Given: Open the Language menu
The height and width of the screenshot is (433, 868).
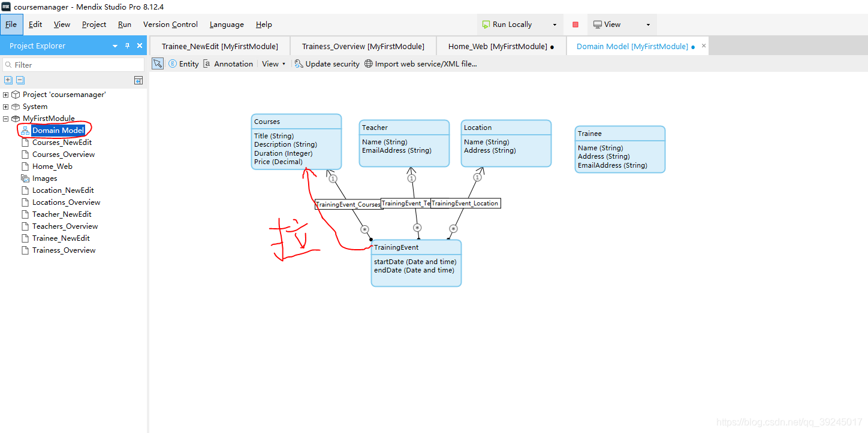Looking at the screenshot, I should coord(227,25).
